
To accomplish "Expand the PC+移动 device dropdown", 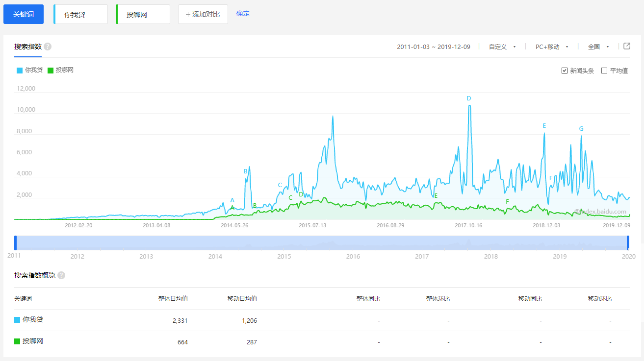I will point(552,47).
